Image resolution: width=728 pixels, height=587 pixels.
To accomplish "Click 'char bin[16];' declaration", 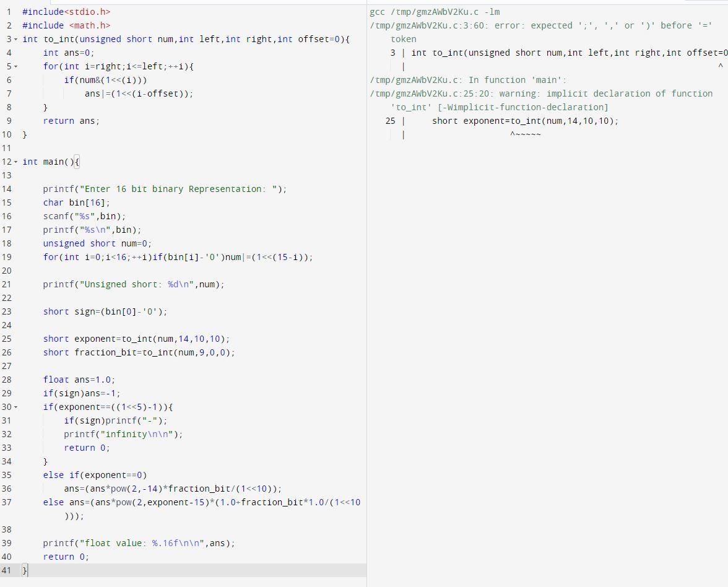I will 77,203.
